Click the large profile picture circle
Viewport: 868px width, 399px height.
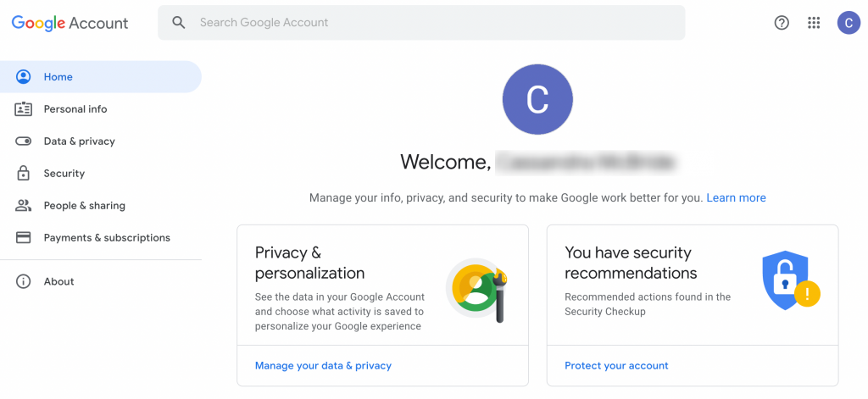pyautogui.click(x=537, y=100)
